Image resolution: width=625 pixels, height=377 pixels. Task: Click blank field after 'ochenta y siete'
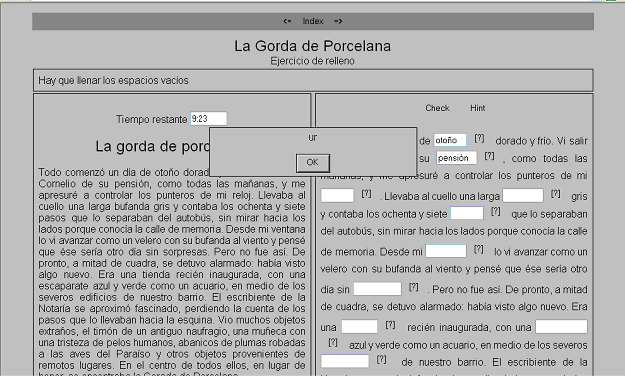coord(467,213)
